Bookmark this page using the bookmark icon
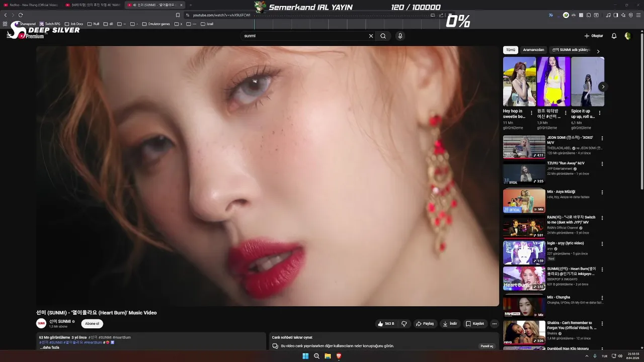644x362 pixels. 178,15
